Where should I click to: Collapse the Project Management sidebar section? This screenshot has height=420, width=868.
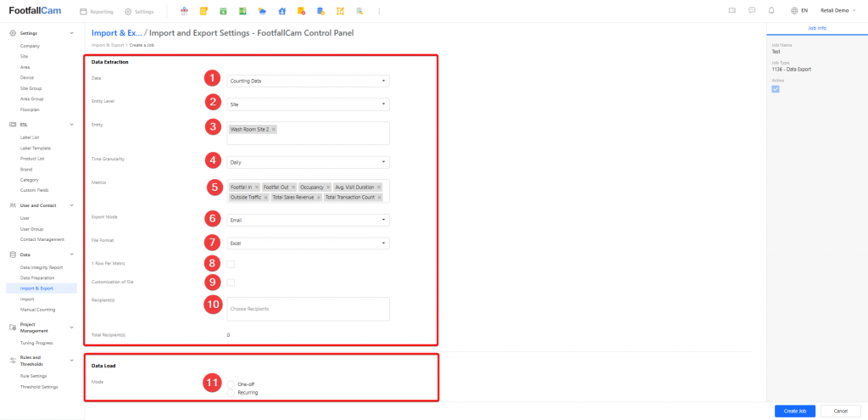(71, 328)
